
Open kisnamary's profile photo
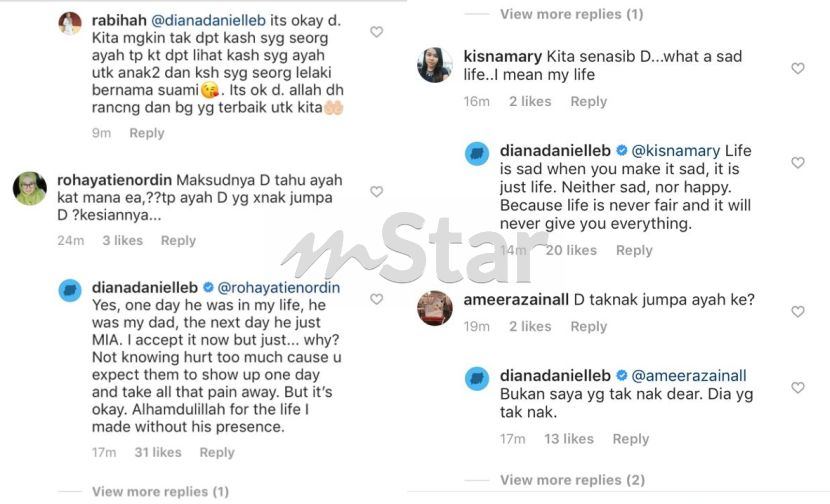[x=435, y=65]
